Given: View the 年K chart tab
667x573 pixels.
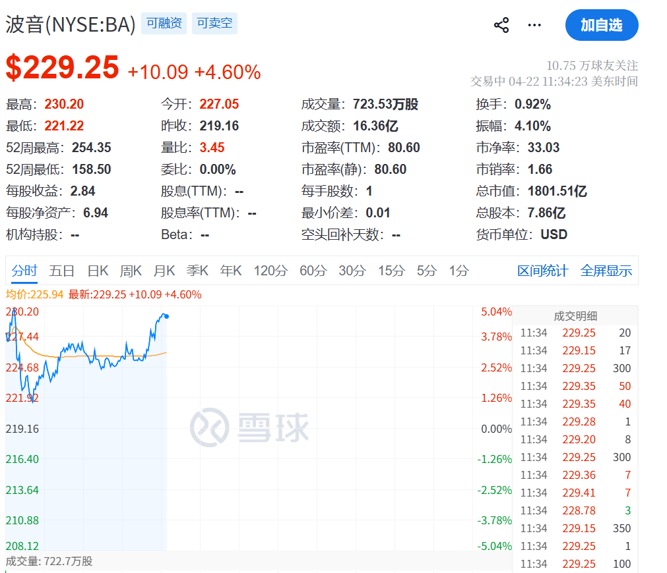Looking at the screenshot, I should (x=231, y=270).
